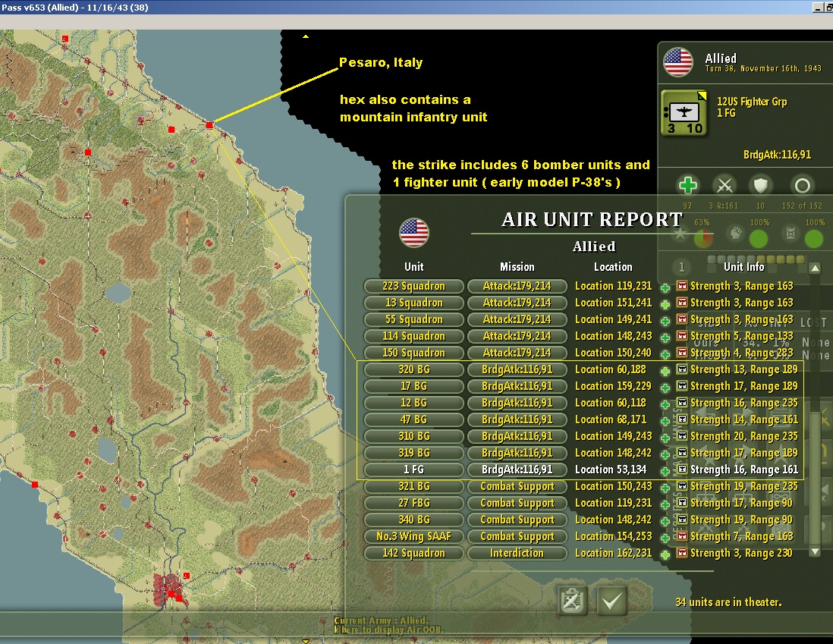
Task: Click the US flag beside the Allied turn title
Action: point(678,62)
